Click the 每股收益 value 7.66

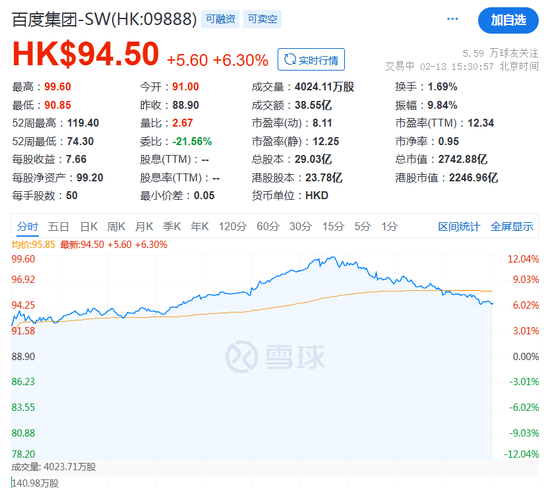coord(76,159)
